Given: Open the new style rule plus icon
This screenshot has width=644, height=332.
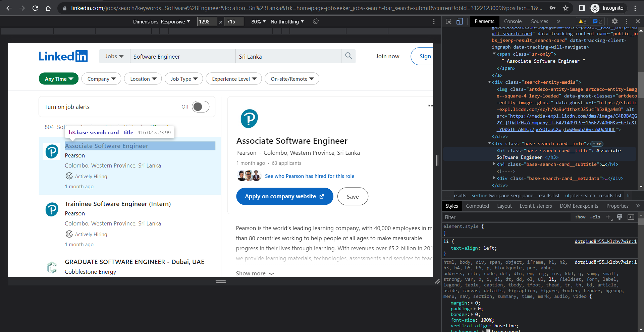Looking at the screenshot, I should coord(609,217).
